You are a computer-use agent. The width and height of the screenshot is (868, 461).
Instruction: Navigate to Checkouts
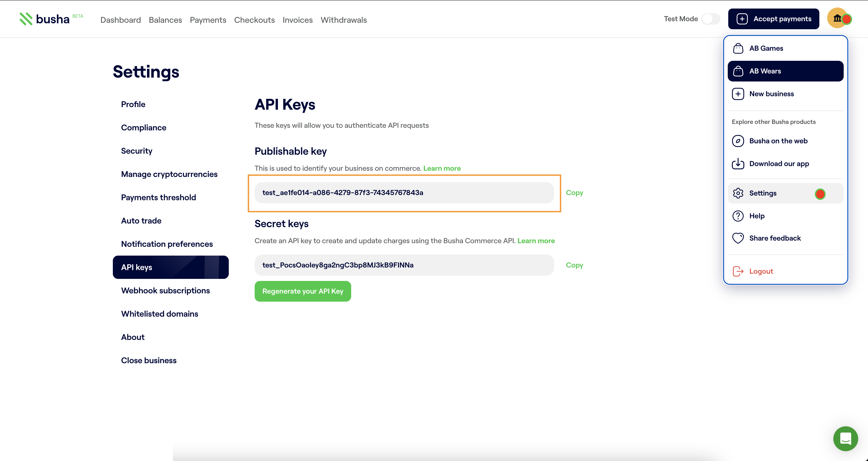coord(254,20)
